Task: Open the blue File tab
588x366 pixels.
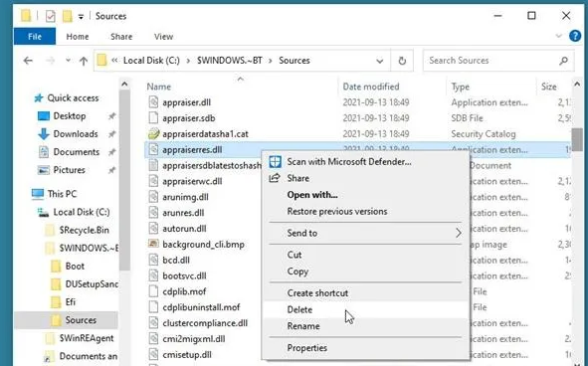Action: 35,37
